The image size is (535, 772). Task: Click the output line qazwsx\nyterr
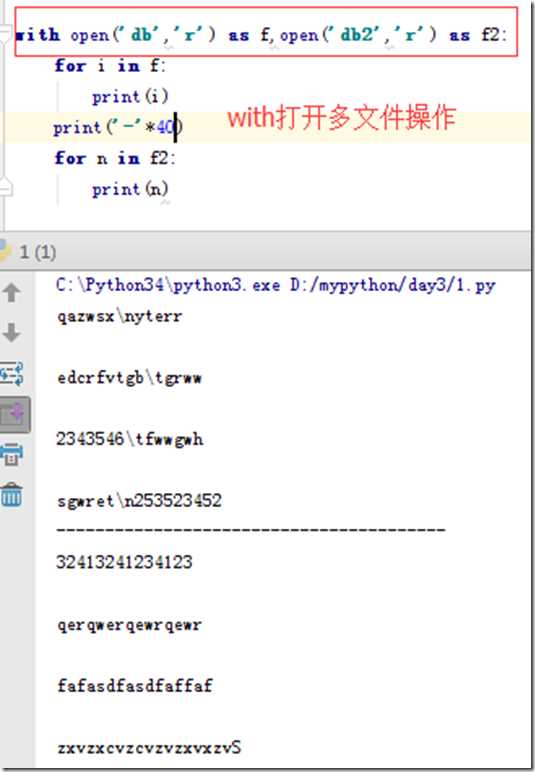(x=120, y=316)
